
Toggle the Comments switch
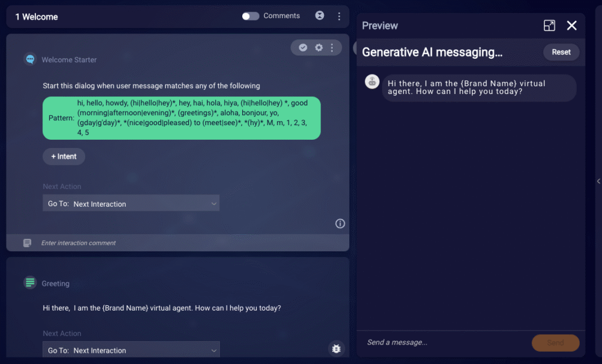(250, 16)
